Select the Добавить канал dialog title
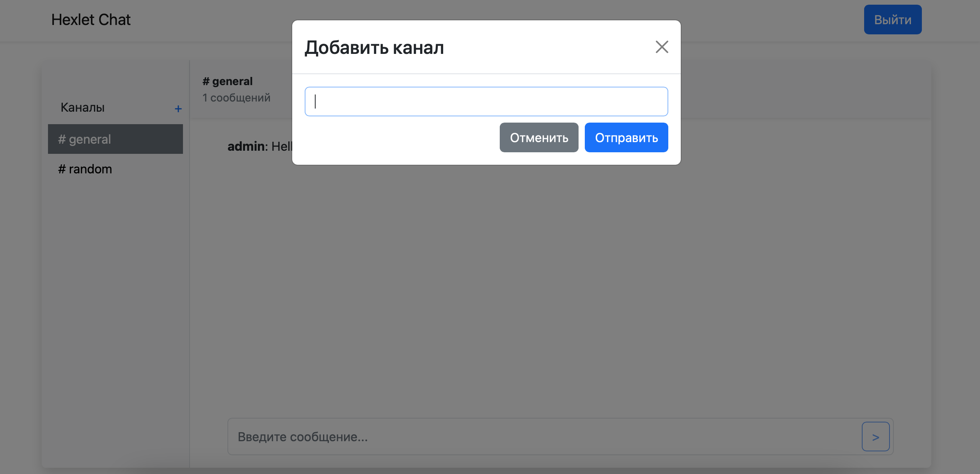This screenshot has height=474, width=980. click(x=375, y=48)
